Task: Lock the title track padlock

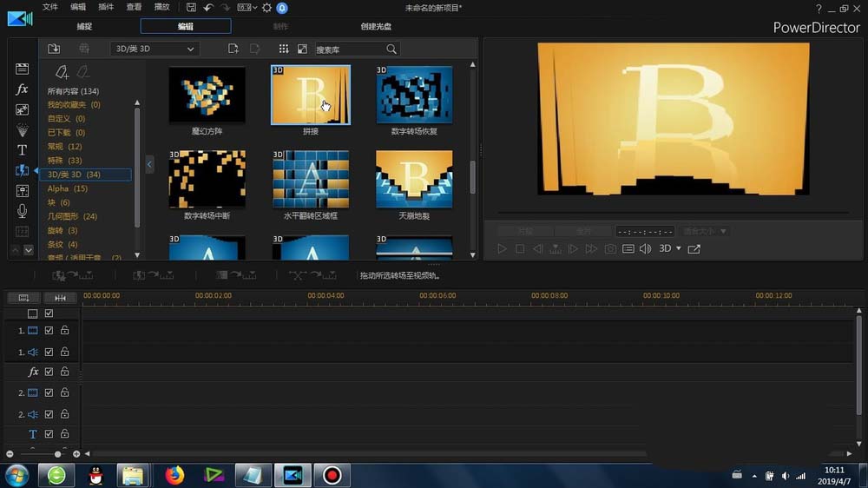Action: (x=65, y=433)
